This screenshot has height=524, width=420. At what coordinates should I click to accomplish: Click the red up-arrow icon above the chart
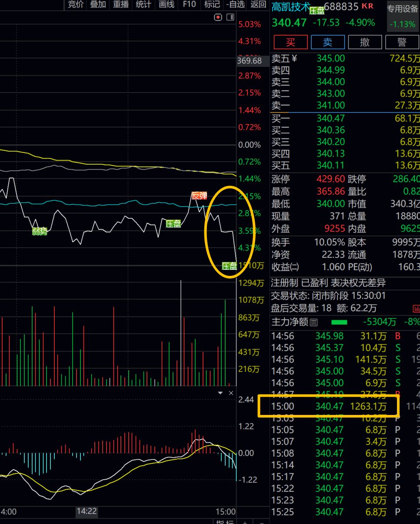[x=218, y=17]
